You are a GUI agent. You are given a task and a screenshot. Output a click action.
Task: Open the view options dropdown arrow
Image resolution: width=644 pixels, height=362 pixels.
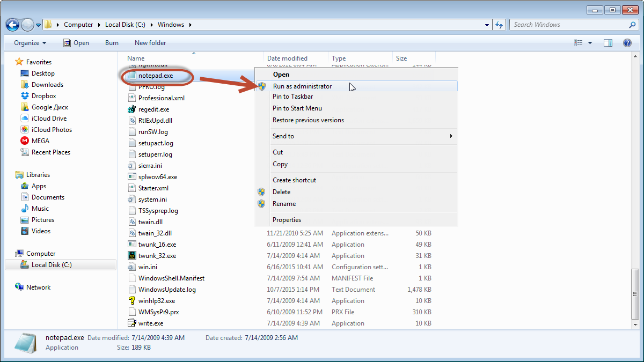pos(590,43)
